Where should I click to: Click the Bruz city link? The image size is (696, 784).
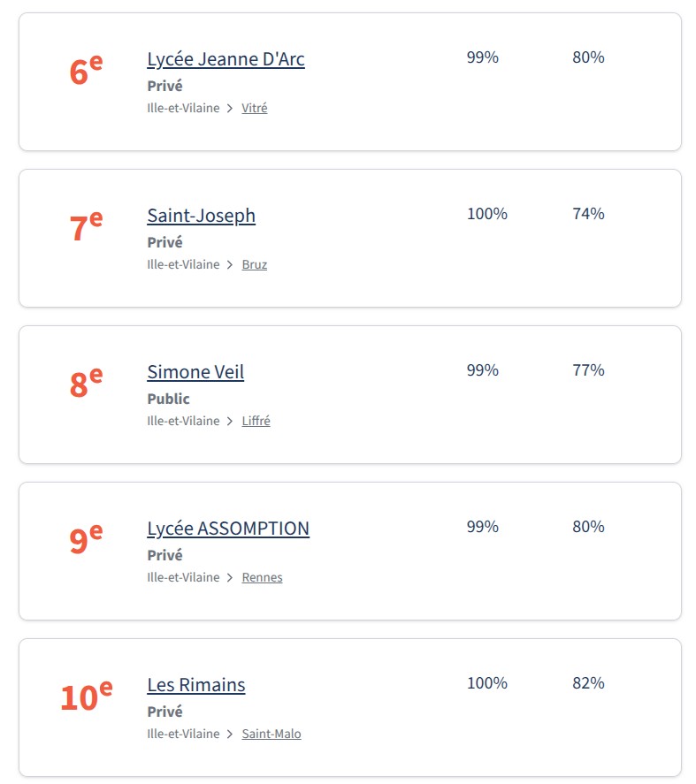pos(254,264)
